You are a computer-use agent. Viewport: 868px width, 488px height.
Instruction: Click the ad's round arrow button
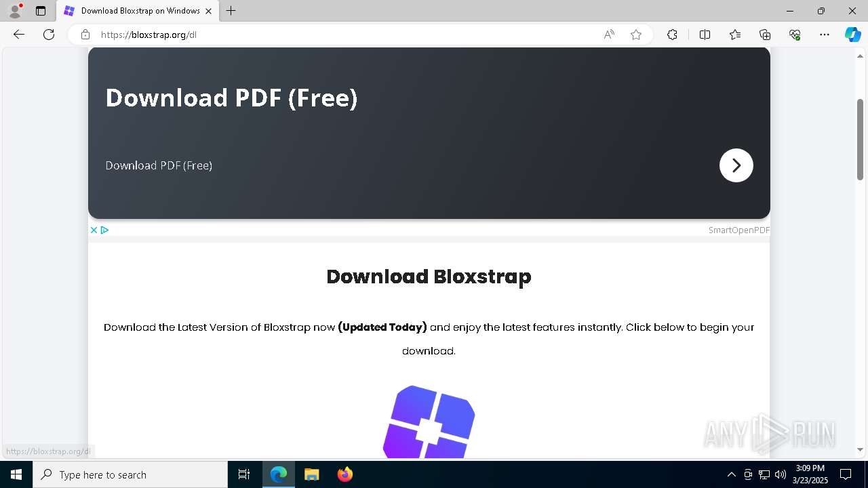[736, 165]
